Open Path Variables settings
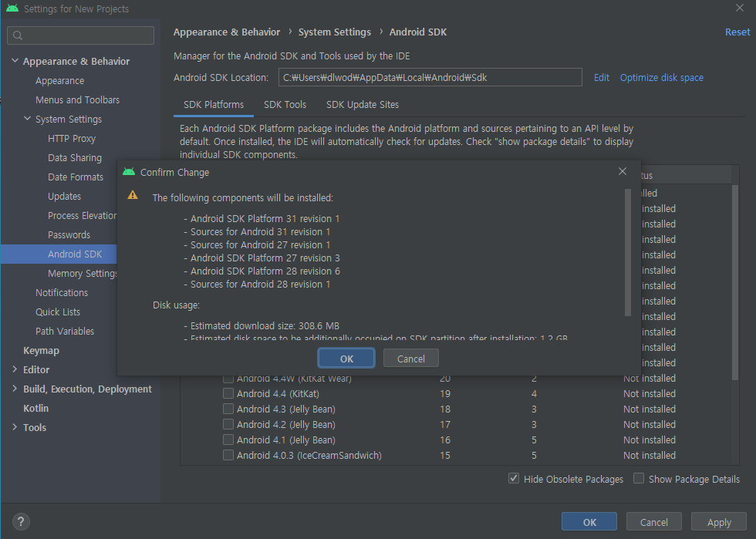The image size is (756, 539). 65,332
